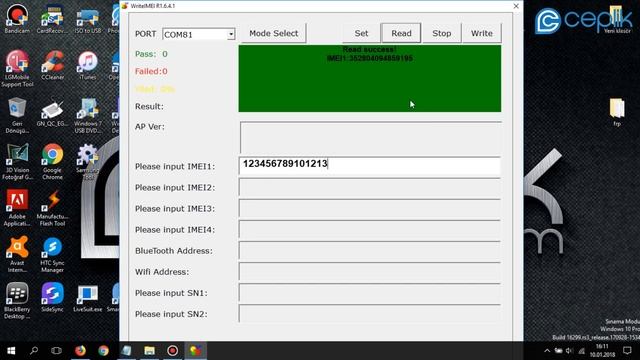Open the Windows Start menu

11,351
